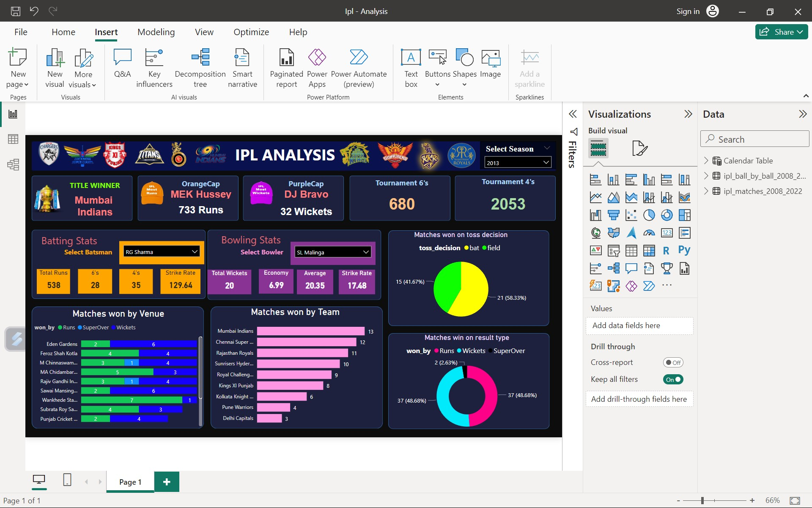
Task: Open the Format visual pane icon
Action: (x=639, y=148)
